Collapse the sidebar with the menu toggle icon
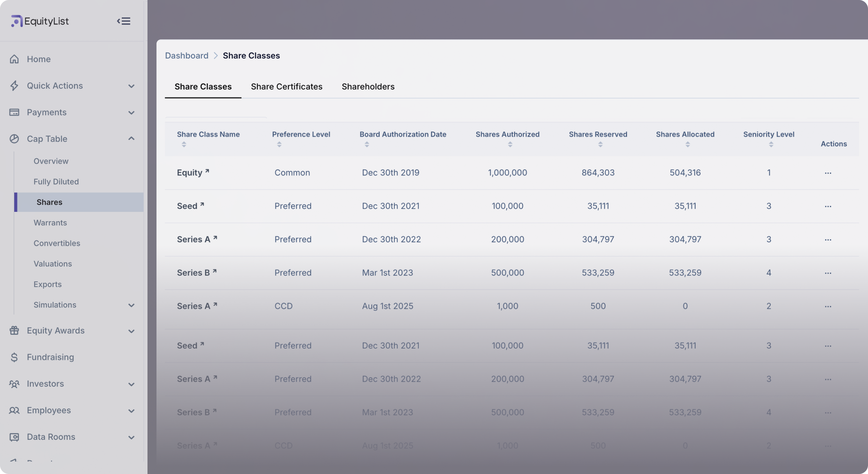Viewport: 868px width, 474px height. (x=124, y=21)
